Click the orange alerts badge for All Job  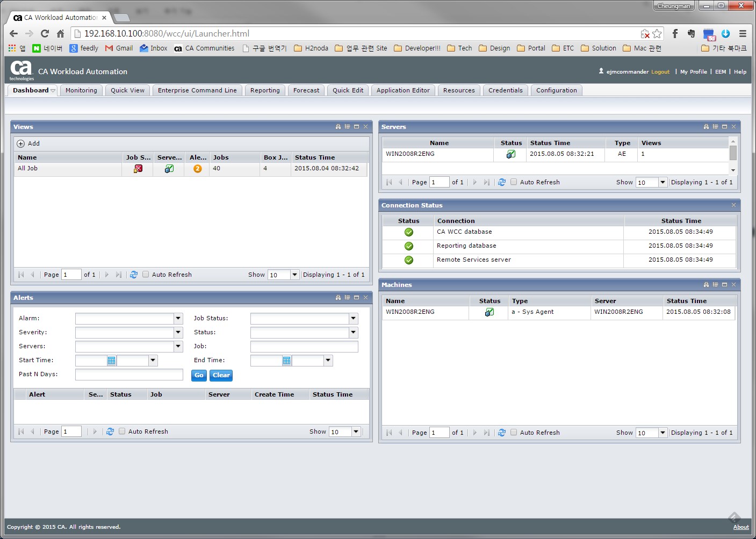click(198, 169)
